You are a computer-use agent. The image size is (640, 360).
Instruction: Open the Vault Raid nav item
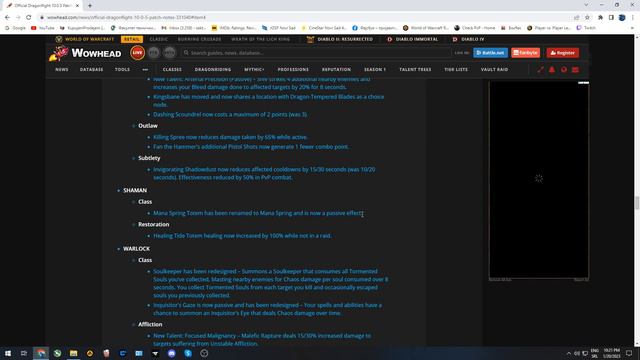pos(494,70)
